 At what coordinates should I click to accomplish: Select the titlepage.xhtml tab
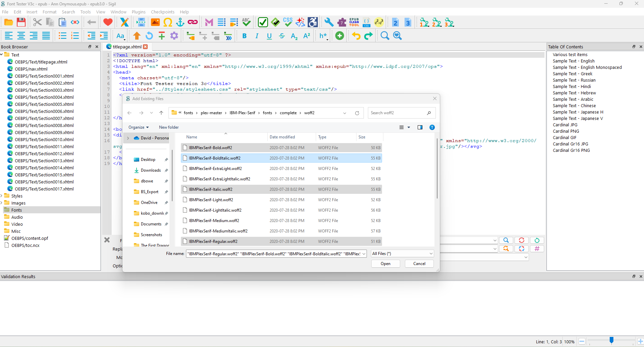click(x=127, y=47)
